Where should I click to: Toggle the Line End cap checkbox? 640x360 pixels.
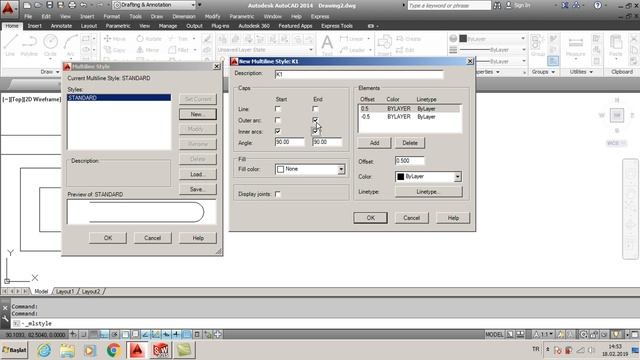pos(315,109)
